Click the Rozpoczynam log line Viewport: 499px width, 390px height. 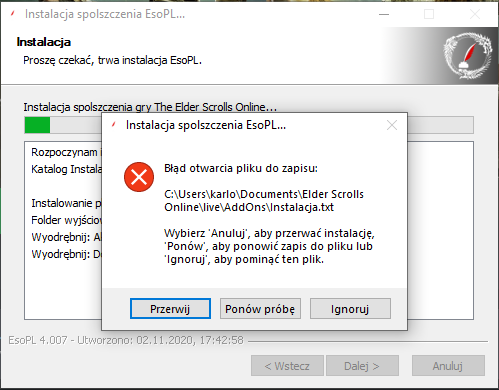coord(66,152)
